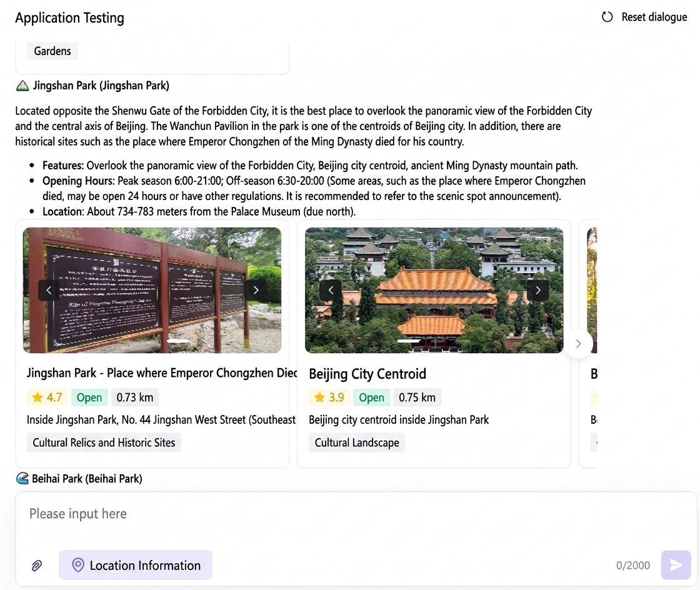Show next photo in Beijing City Centroid card
Screen dimensions: 700x590
pyautogui.click(x=538, y=290)
